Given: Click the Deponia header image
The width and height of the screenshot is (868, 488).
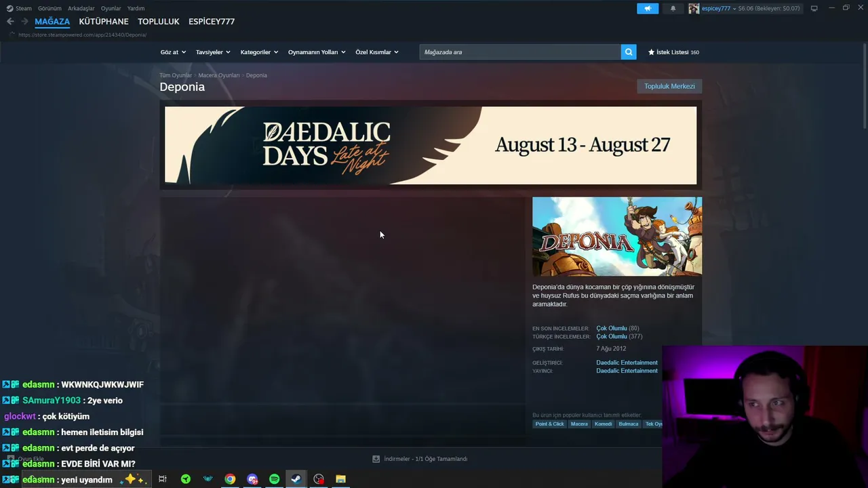Looking at the screenshot, I should [617, 237].
